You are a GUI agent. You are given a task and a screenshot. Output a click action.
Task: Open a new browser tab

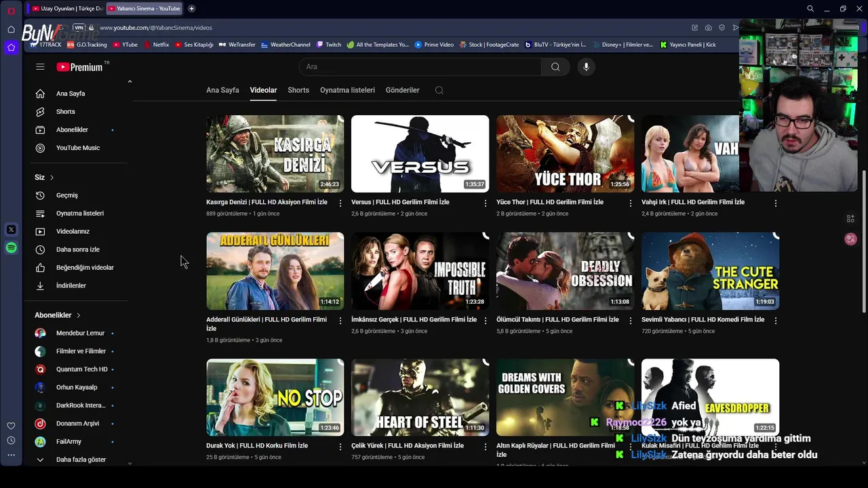[x=191, y=9]
